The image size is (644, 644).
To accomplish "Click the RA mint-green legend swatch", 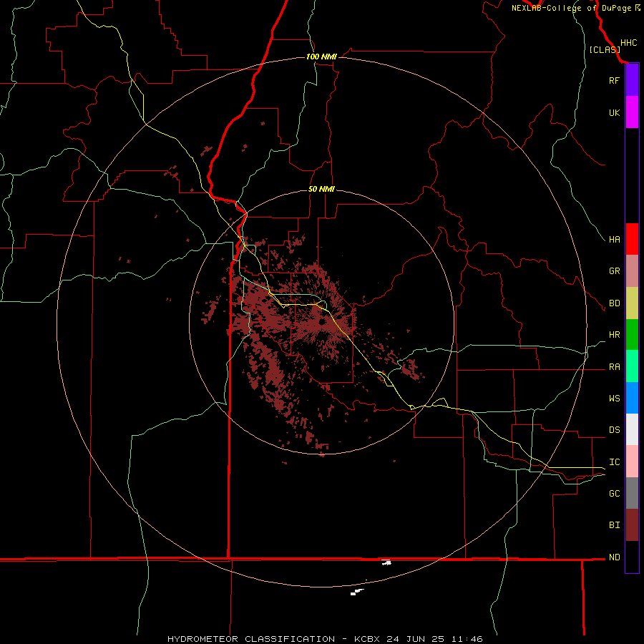I will pos(632,366).
